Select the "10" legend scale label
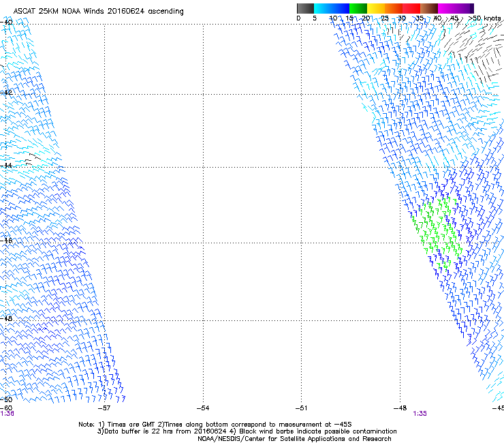The image size is (504, 443). 333,18
